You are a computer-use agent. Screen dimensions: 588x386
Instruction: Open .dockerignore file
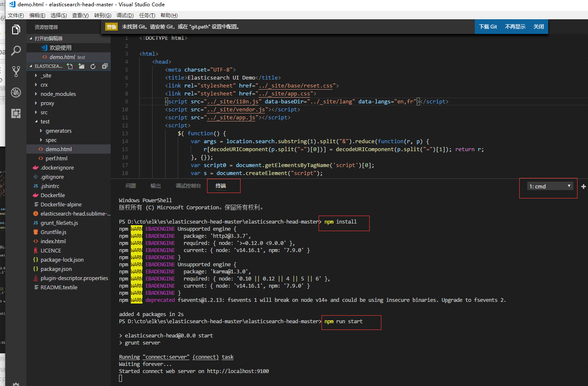(57, 167)
